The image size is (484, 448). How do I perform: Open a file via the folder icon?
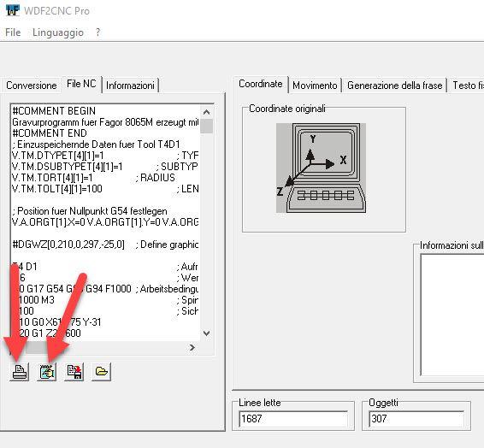point(102,372)
